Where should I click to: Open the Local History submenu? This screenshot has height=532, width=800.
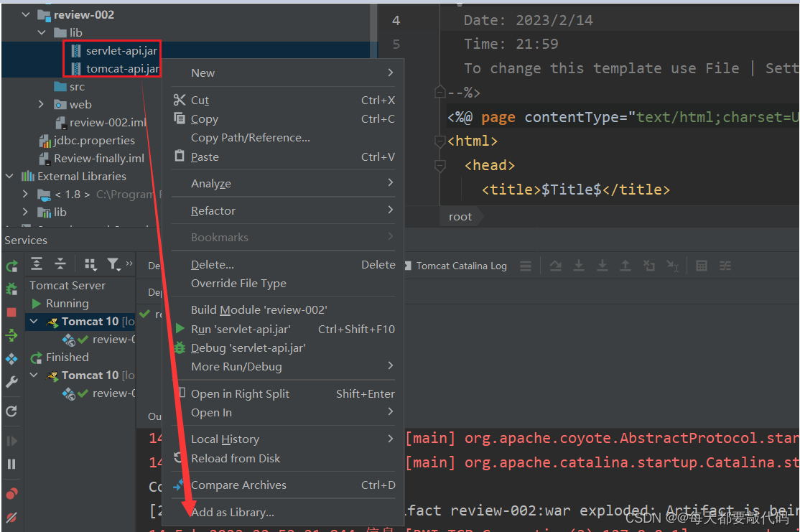[x=284, y=439]
